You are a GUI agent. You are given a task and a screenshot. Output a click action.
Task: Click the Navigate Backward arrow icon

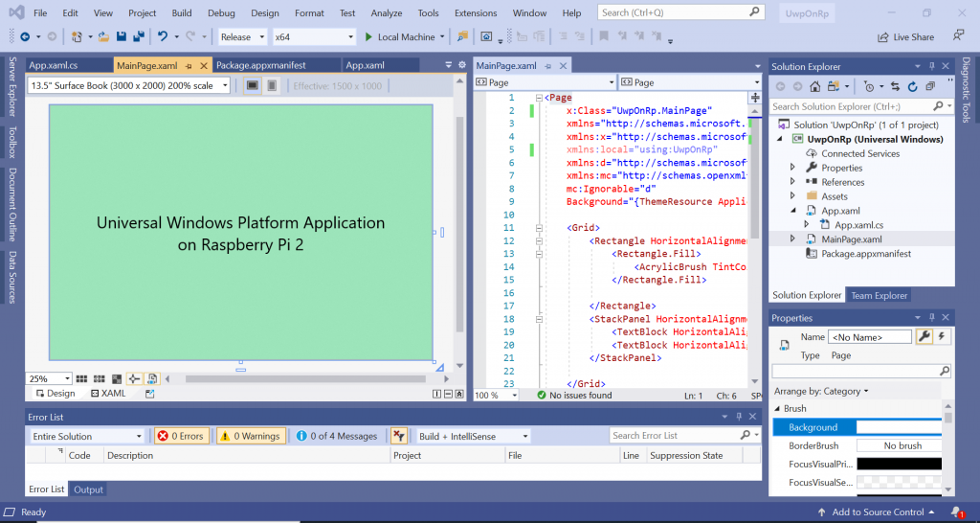click(x=25, y=37)
